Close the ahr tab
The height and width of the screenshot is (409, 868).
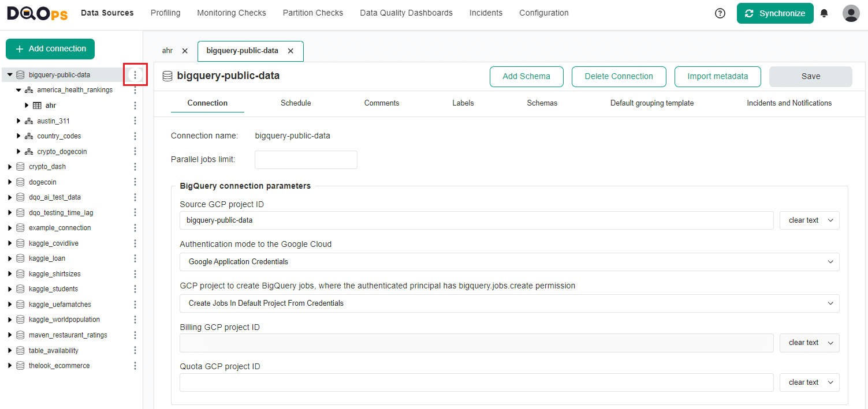pos(185,51)
